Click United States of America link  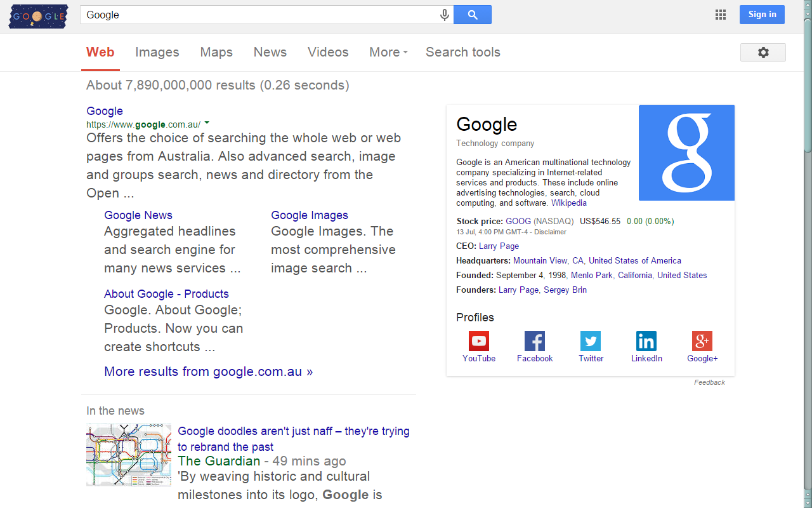point(635,260)
